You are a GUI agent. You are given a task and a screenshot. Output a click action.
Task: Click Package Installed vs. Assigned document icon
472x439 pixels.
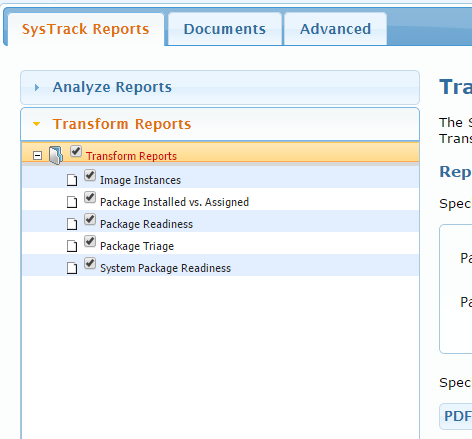[72, 202]
